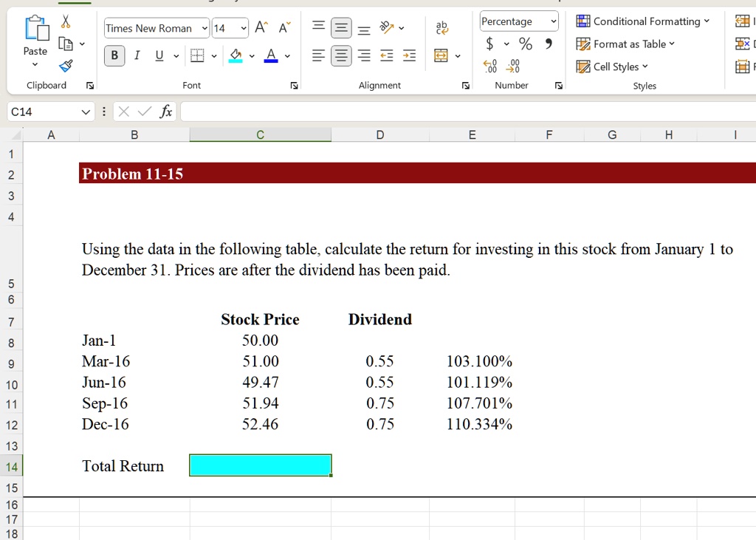Click the Delete cells icon
The height and width of the screenshot is (540, 756).
743,44
